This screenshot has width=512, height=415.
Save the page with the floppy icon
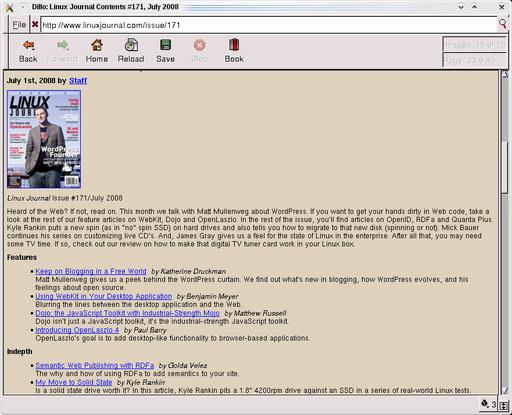(x=165, y=45)
